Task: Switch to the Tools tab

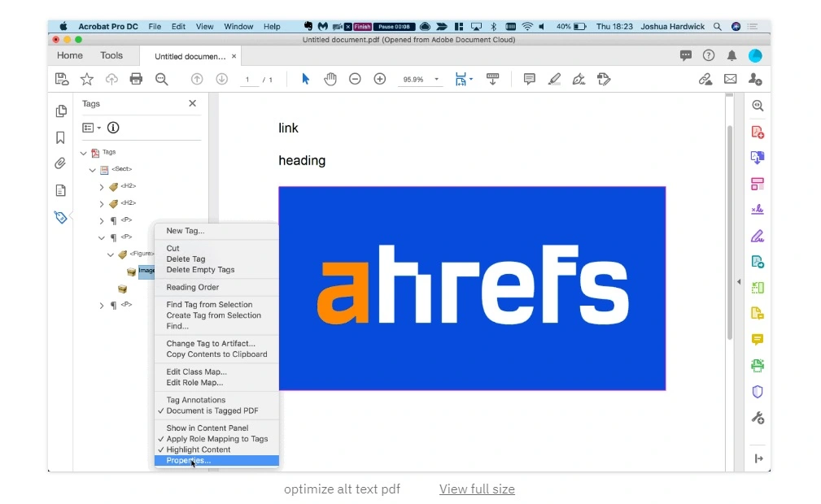Action: (x=111, y=55)
